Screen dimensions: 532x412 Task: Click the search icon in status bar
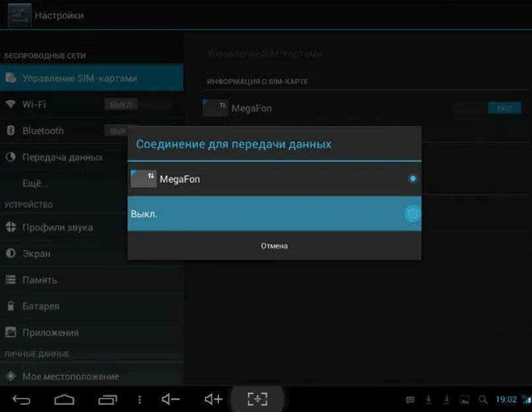point(483,399)
